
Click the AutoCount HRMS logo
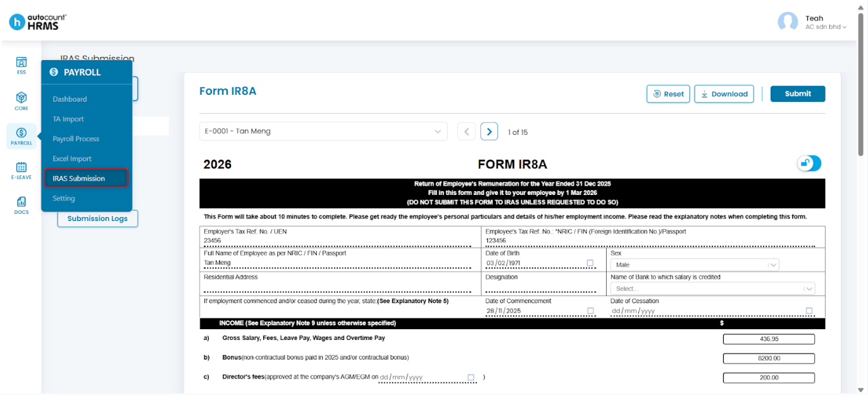[38, 22]
